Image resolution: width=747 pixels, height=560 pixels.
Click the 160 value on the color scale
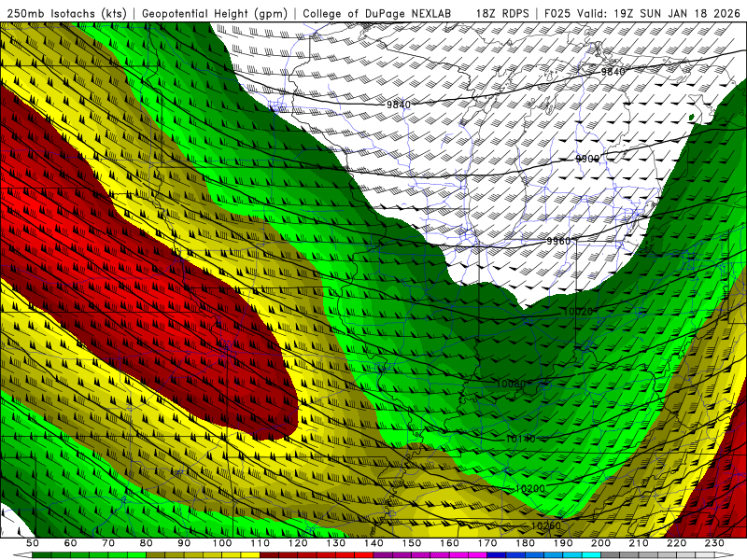[x=449, y=543]
